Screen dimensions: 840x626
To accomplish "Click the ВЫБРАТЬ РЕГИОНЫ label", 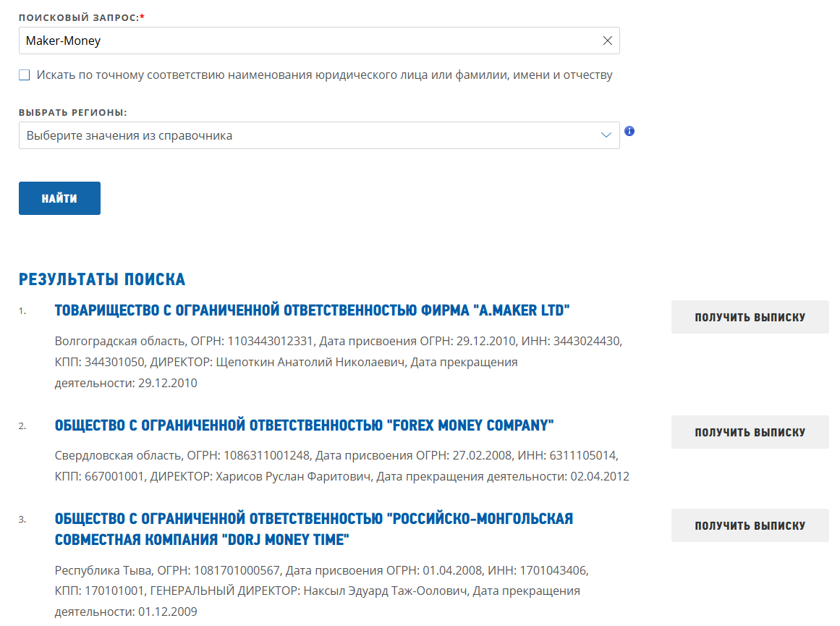I will [73, 113].
